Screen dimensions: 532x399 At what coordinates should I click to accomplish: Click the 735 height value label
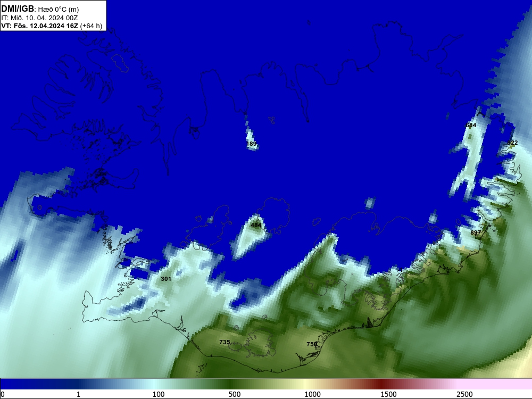(x=225, y=342)
